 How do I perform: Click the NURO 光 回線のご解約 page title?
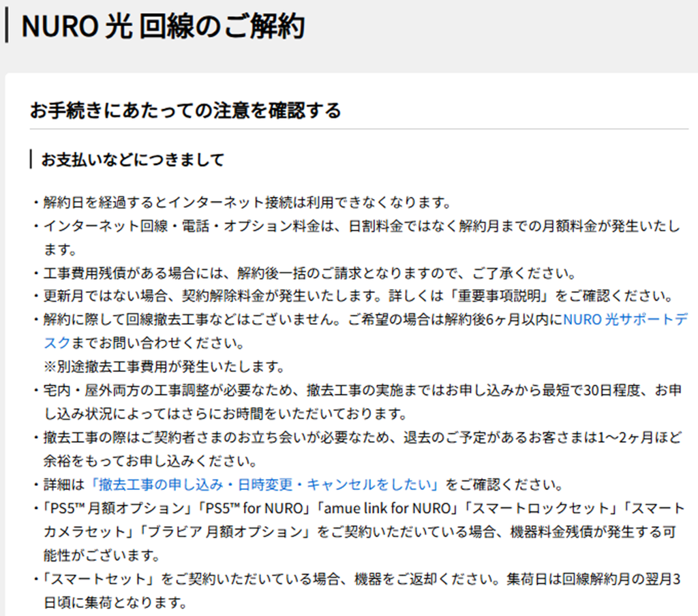(x=163, y=26)
